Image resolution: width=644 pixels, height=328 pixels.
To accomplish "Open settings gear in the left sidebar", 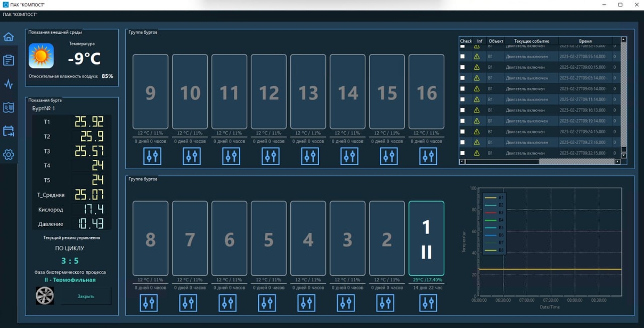I will click(9, 155).
